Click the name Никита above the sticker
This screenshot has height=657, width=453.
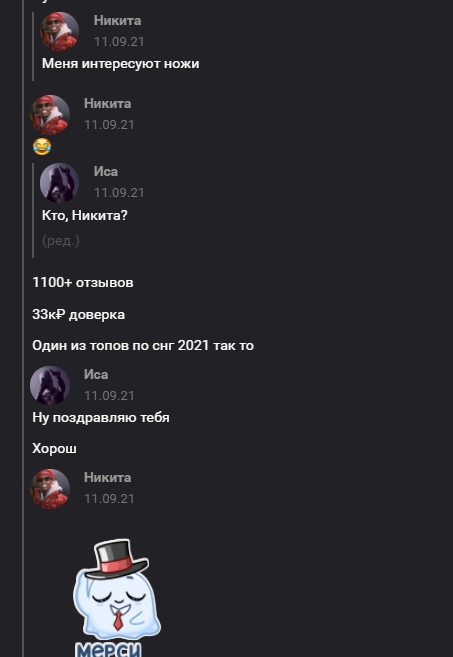[108, 478]
